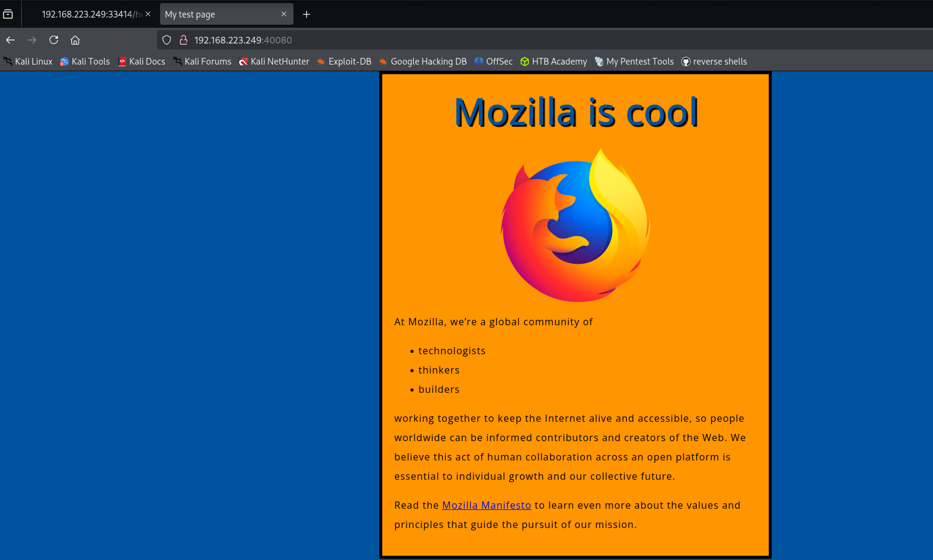Focus the URL address bar

tap(543, 40)
